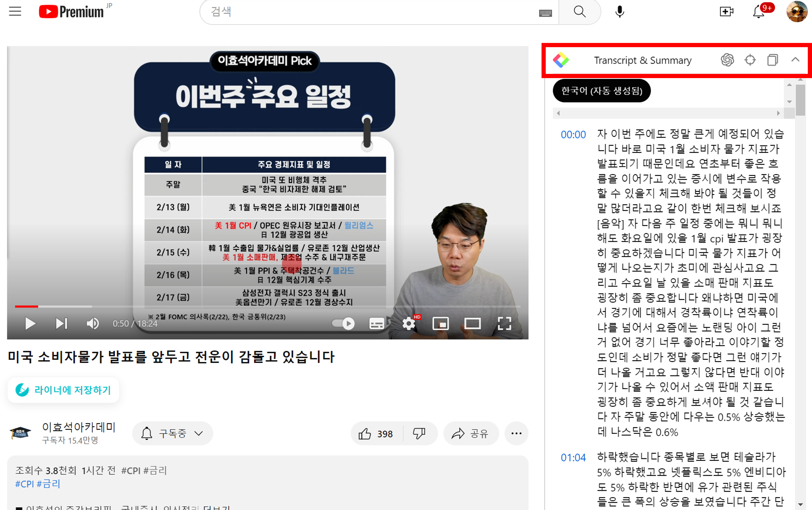Collapse the Transcript & Summary panel
The image size is (812, 510).
[795, 60]
